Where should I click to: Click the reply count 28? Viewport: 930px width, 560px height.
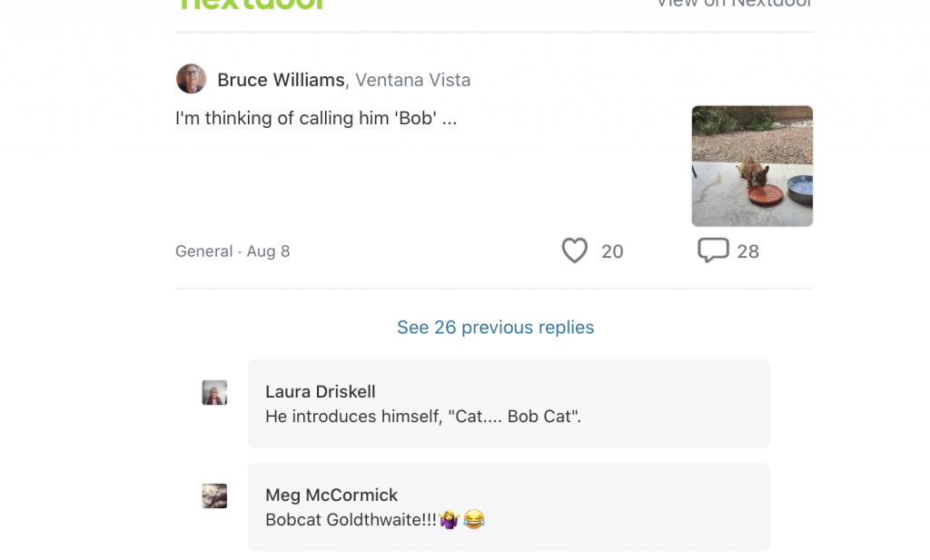click(748, 251)
